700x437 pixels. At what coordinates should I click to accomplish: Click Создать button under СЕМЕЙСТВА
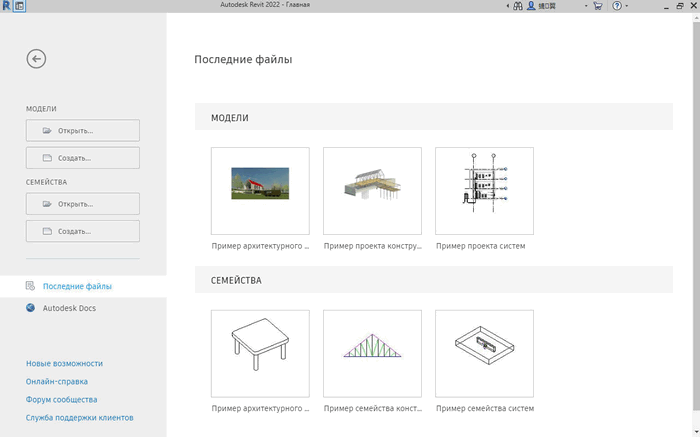click(x=83, y=231)
